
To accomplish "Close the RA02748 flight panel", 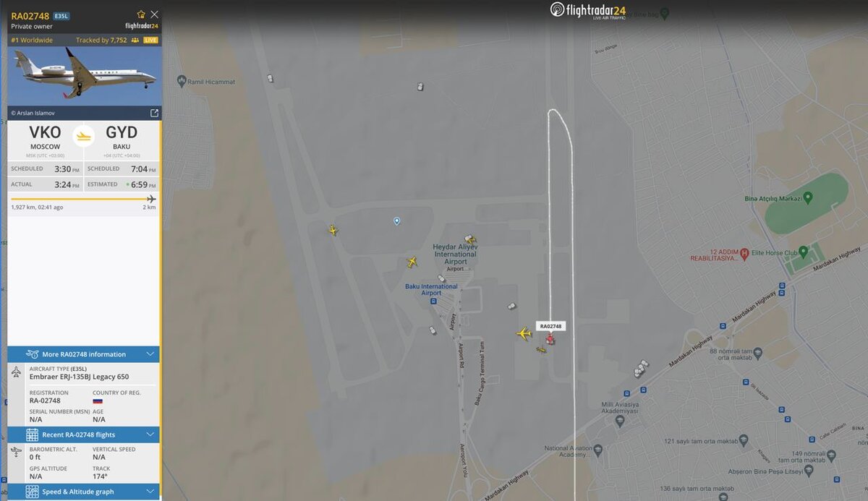I will point(154,14).
